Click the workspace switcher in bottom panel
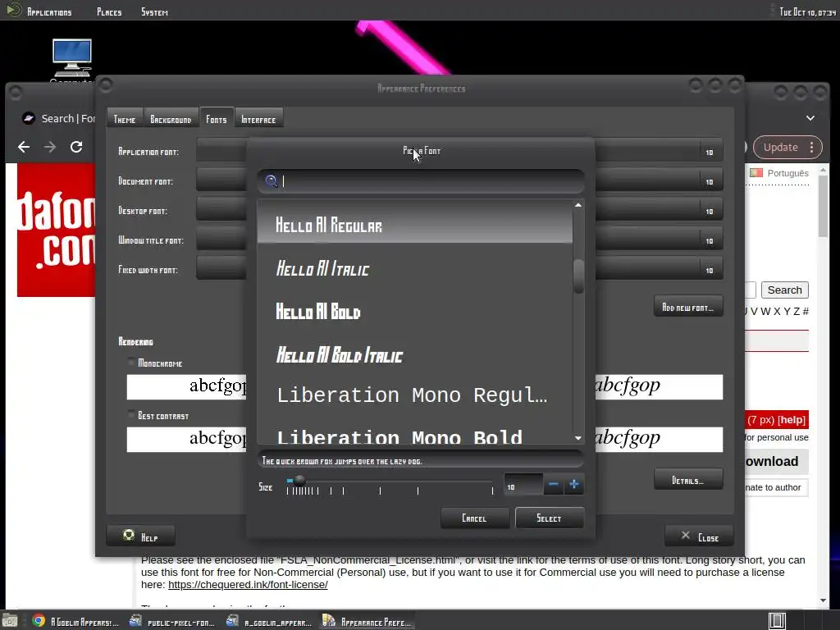This screenshot has width=840, height=630. pyautogui.click(x=777, y=621)
